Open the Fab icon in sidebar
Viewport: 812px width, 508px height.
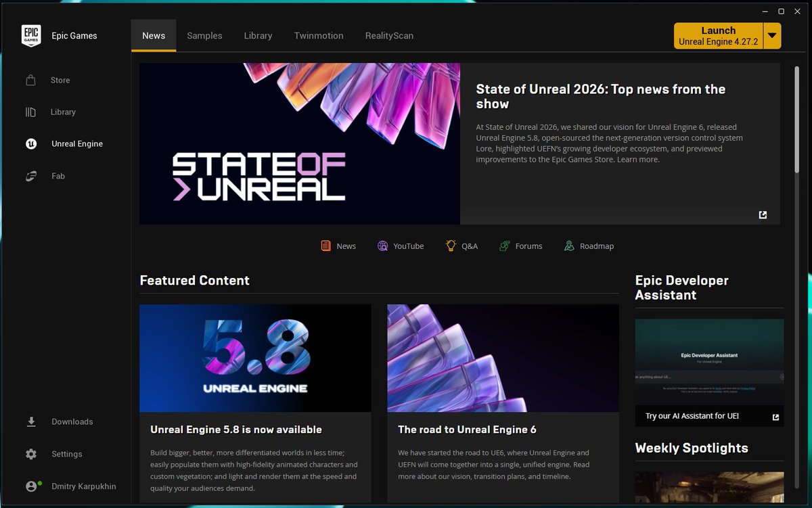(31, 176)
